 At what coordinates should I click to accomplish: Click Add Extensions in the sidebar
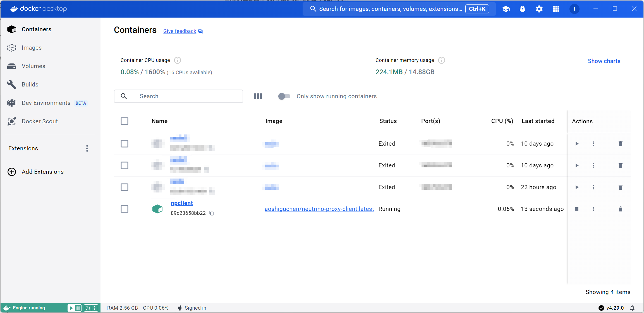coord(43,172)
